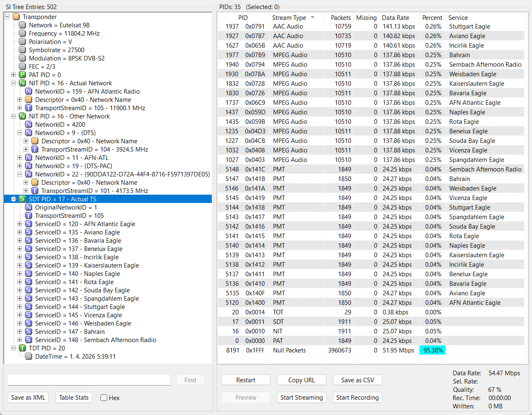Viewport: 532px width, 415px height.
Task: Sort the table by the Service column header
Action: tap(485, 17)
